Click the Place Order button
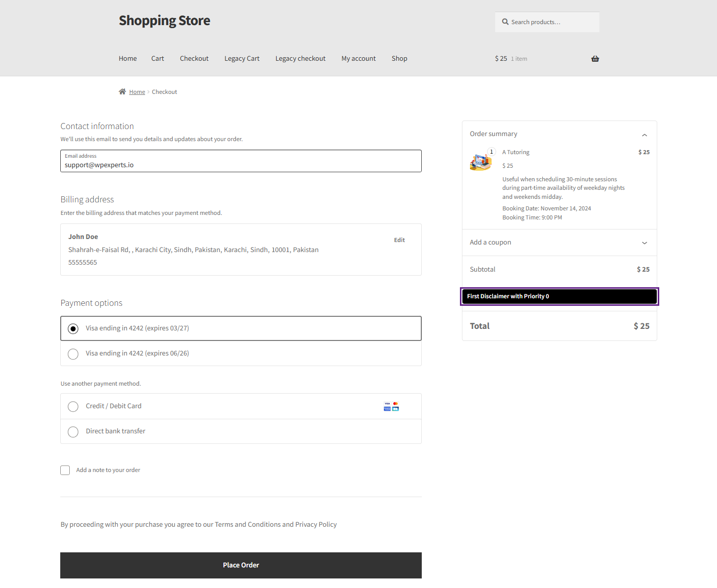The image size is (717, 588). point(241,565)
